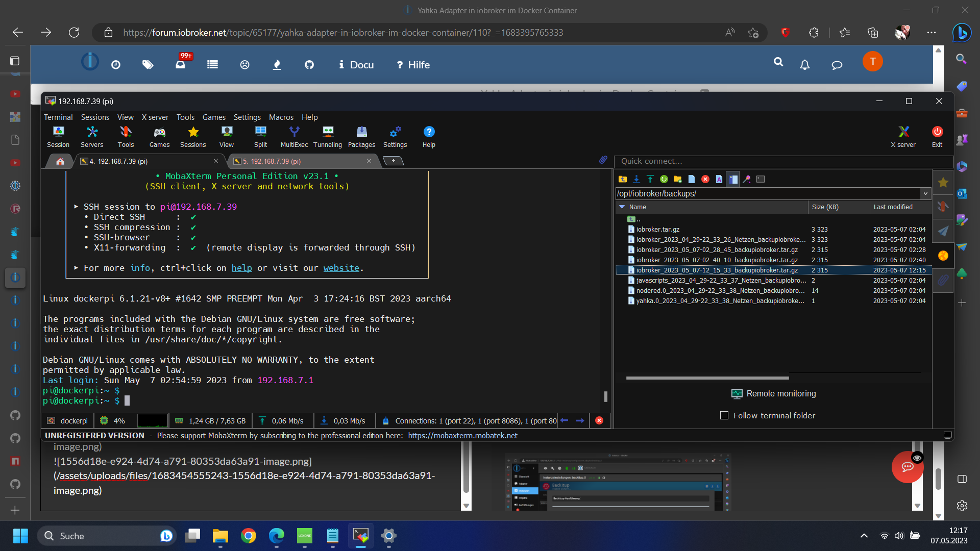Image resolution: width=980 pixels, height=551 pixels.
Task: Open the Session toolbar button
Action: [x=58, y=137]
